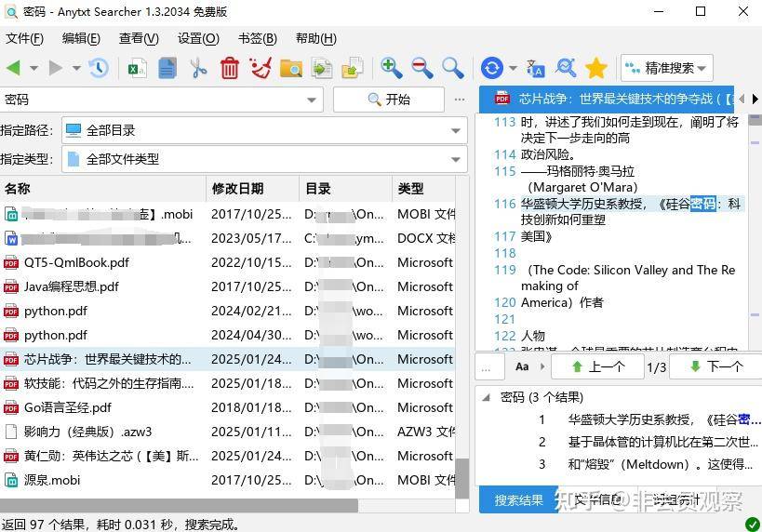The image size is (762, 532).
Task: Select the QT5-QmlBook.pdf file row
Action: click(227, 262)
